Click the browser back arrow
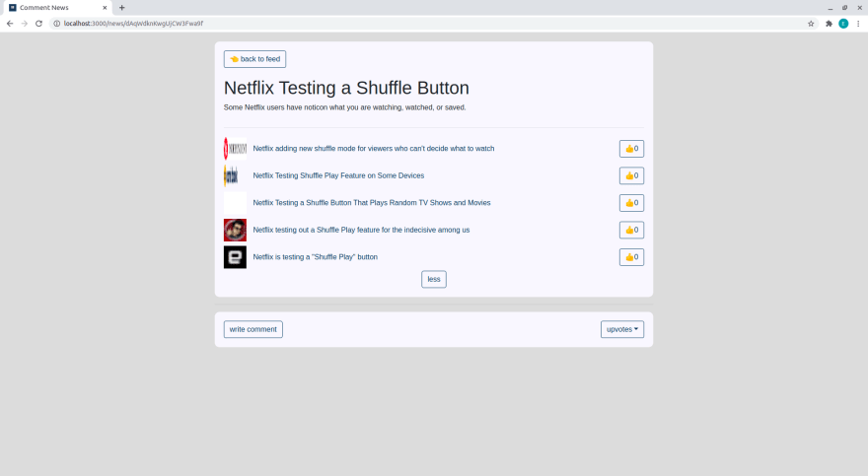 click(10, 24)
